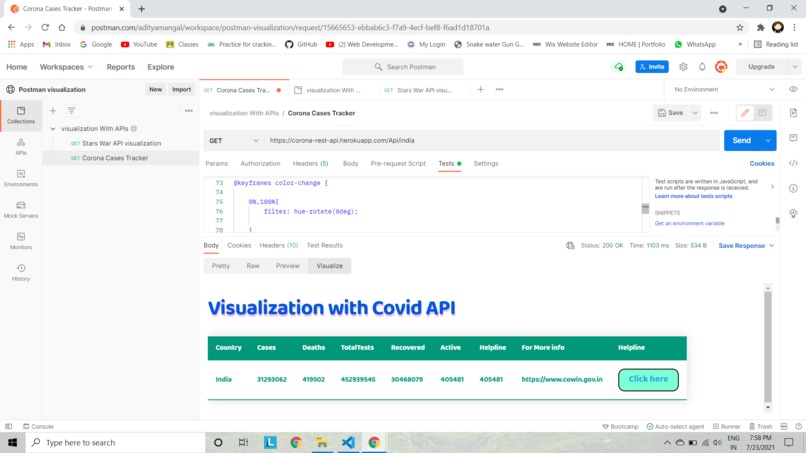Viewport: 806px width, 453px height.
Task: Click the two-pane layout icon in the status bar
Action: 784,426
